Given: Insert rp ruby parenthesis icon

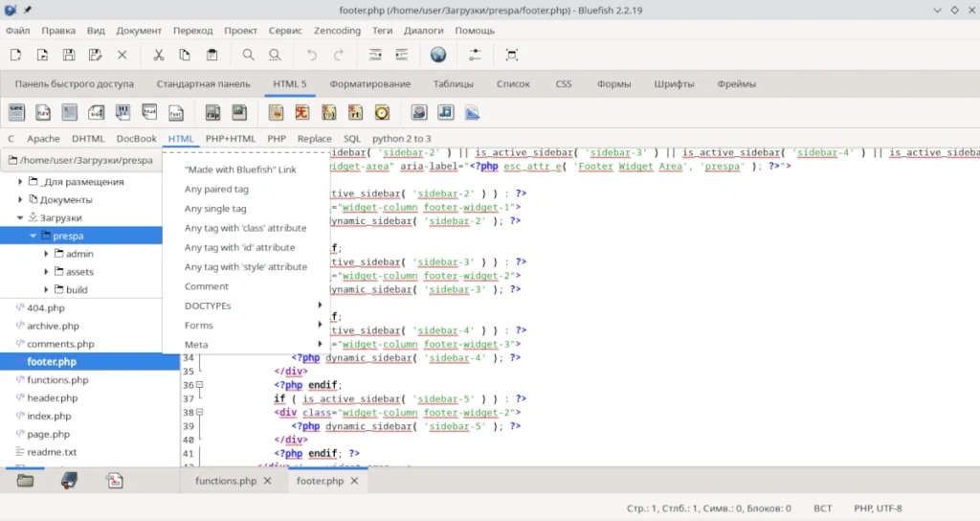Looking at the screenshot, I should click(329, 113).
